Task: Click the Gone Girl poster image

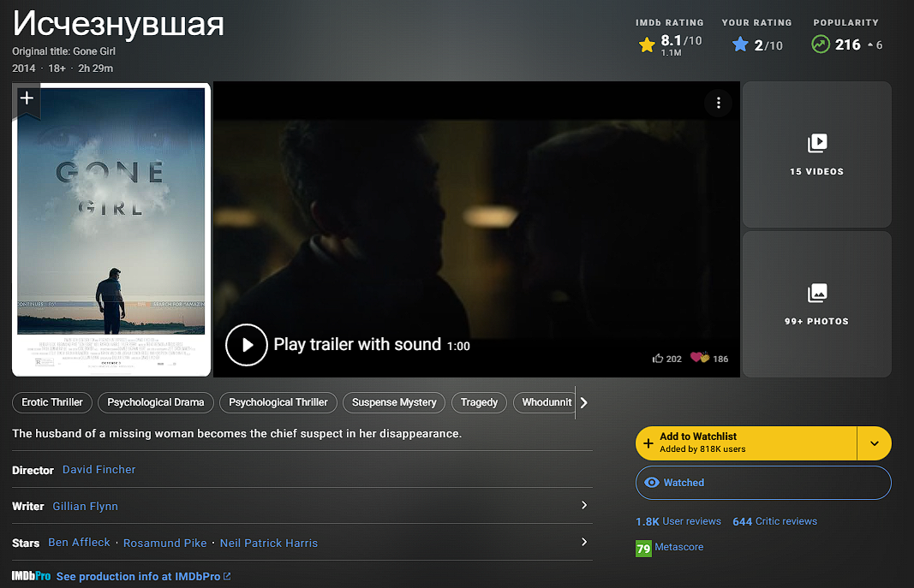Action: [x=111, y=229]
